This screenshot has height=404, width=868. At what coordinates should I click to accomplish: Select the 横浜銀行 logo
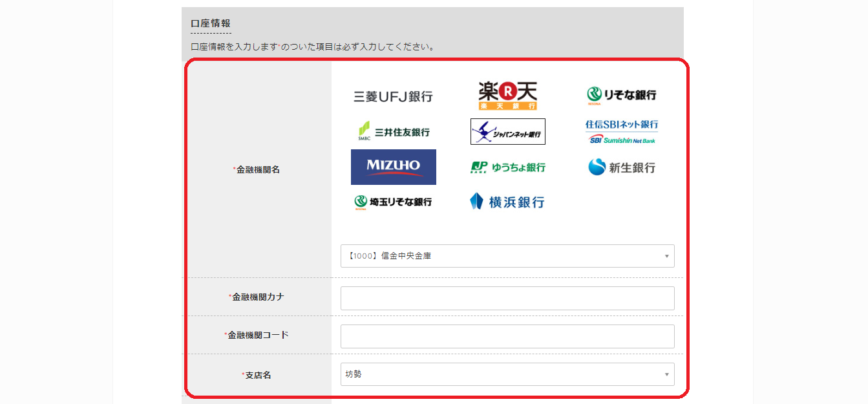pyautogui.click(x=507, y=202)
